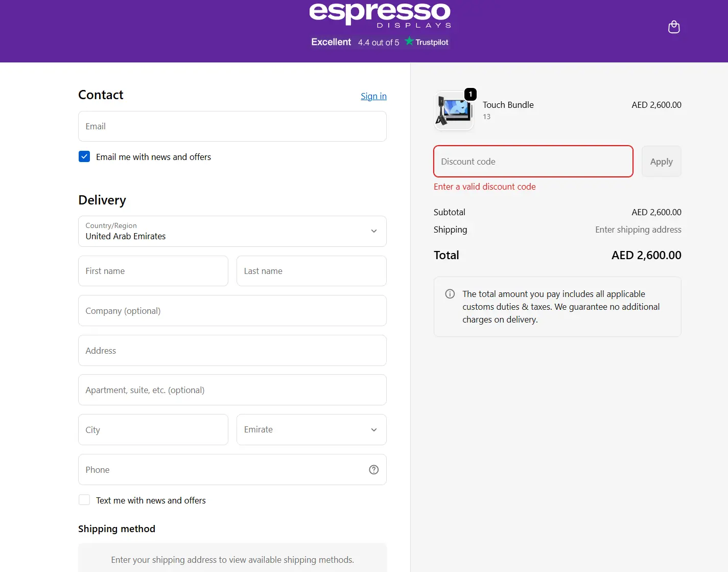Click into the Email input field
This screenshot has width=728, height=572.
tap(232, 126)
